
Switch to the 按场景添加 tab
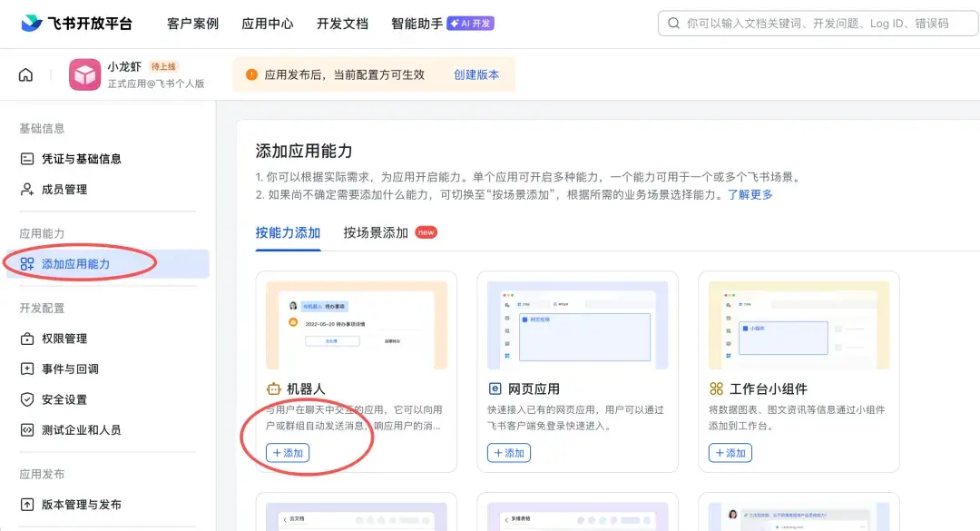click(x=376, y=233)
